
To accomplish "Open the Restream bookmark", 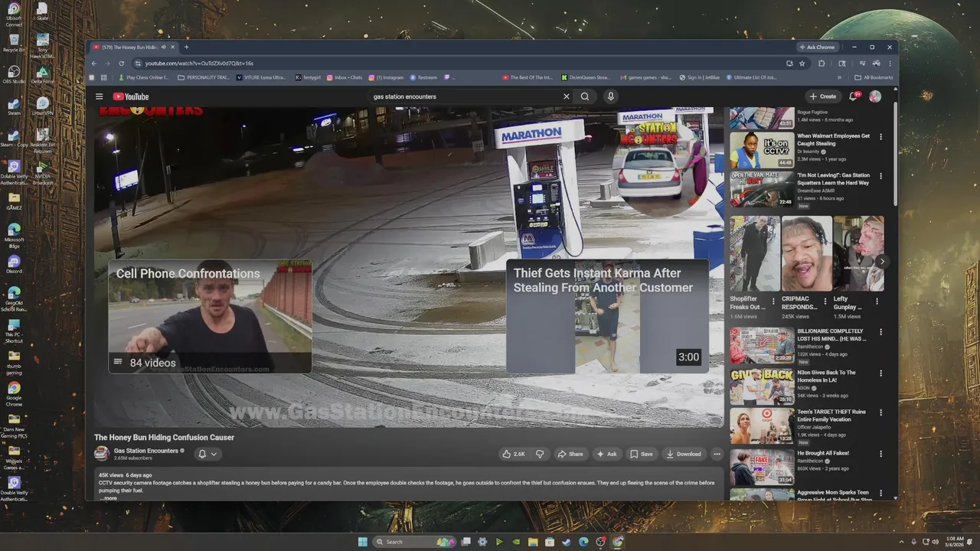I will point(423,77).
